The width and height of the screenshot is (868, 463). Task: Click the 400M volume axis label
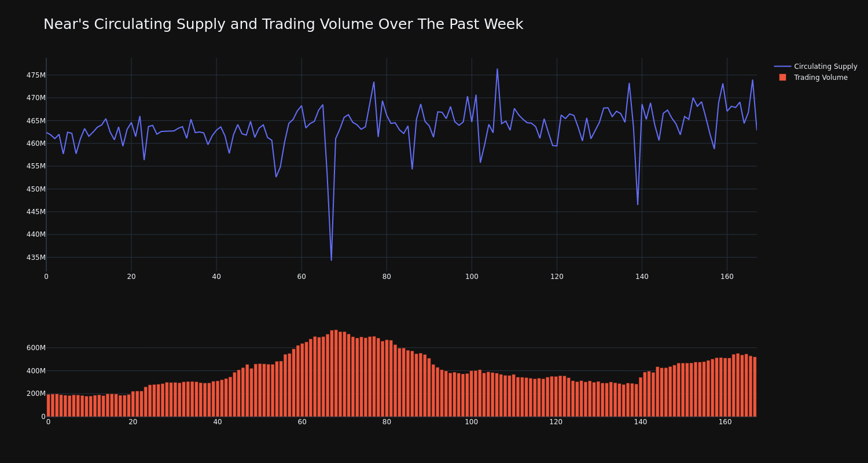tap(35, 371)
